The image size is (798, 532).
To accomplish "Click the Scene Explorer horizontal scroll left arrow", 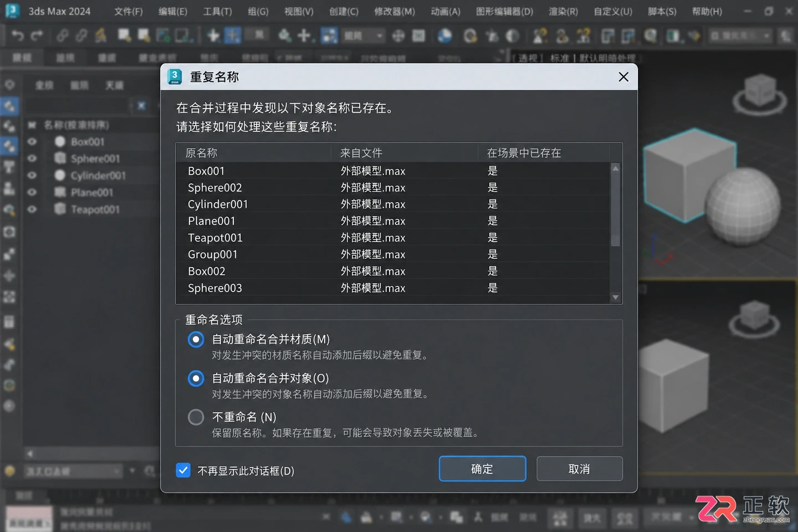I will (x=30, y=453).
